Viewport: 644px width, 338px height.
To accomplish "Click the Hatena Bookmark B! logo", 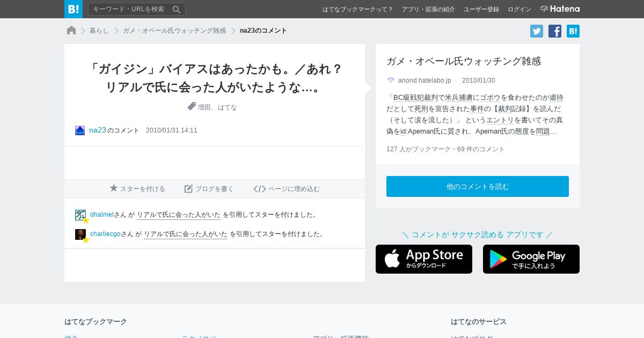I will tap(74, 9).
